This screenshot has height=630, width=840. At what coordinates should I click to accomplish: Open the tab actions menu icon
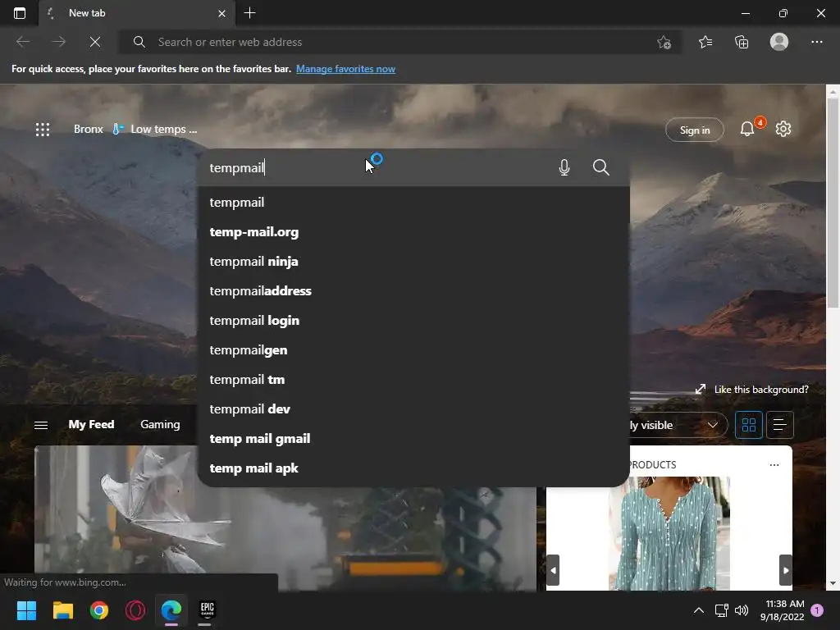[20, 13]
